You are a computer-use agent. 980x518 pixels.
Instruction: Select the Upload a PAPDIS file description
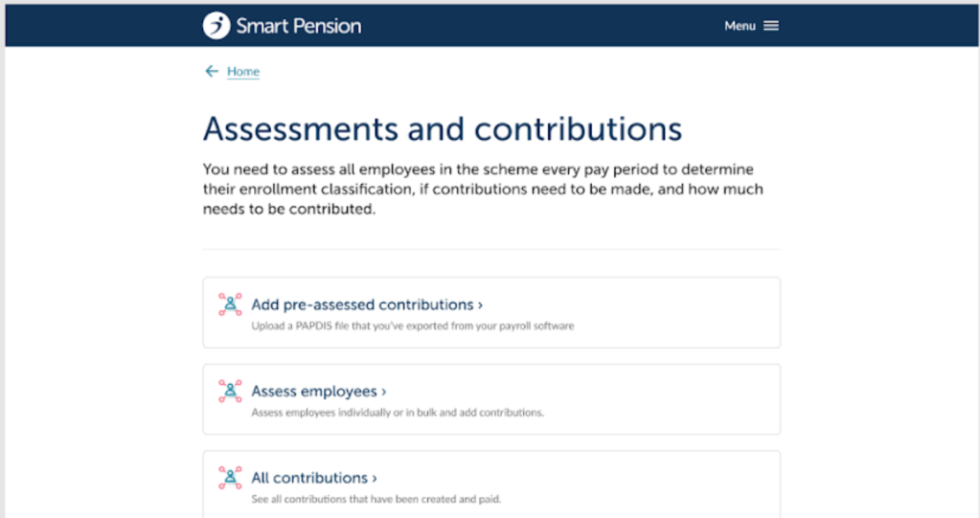point(412,327)
